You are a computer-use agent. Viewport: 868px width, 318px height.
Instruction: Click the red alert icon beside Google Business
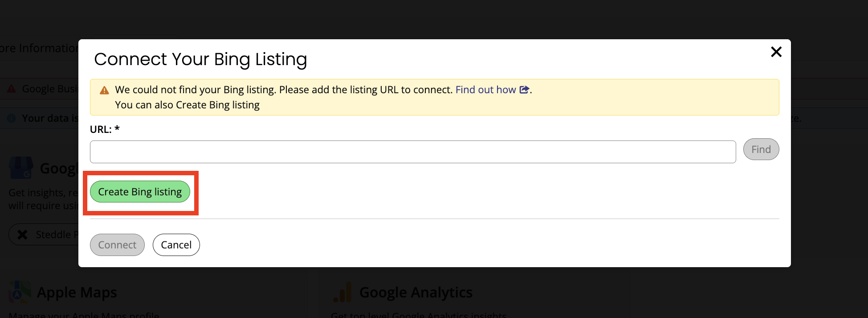(x=10, y=88)
